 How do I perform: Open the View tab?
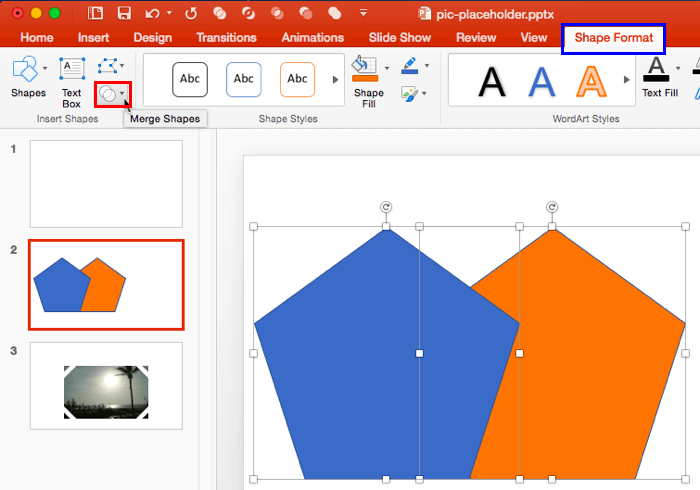click(533, 37)
